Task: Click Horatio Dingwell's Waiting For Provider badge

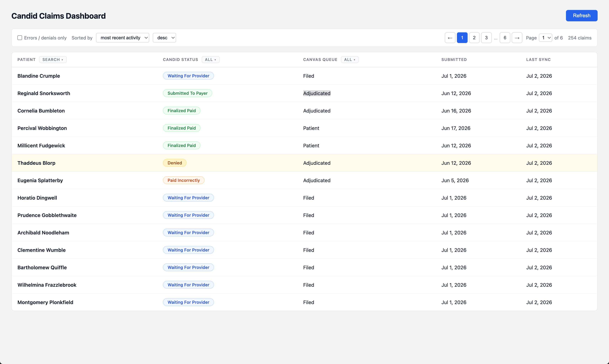Action: click(188, 198)
